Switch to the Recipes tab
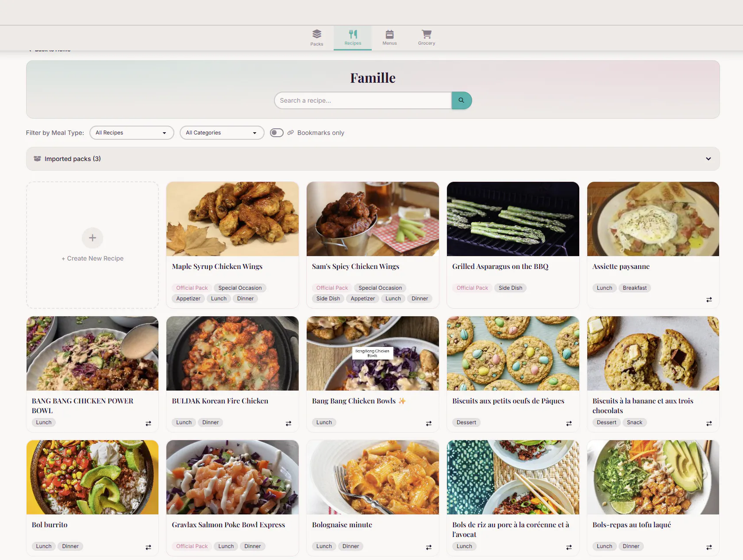743x560 pixels. 353,38
